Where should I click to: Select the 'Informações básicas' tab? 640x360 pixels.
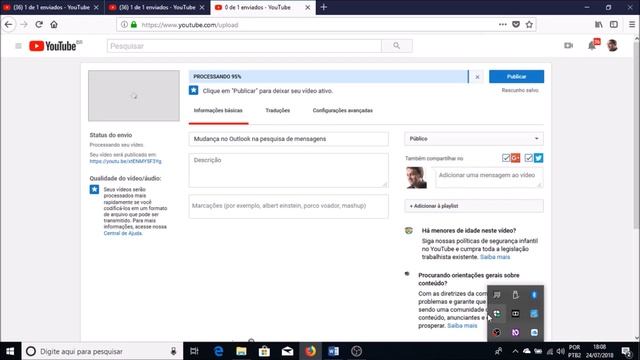pyautogui.click(x=218, y=111)
